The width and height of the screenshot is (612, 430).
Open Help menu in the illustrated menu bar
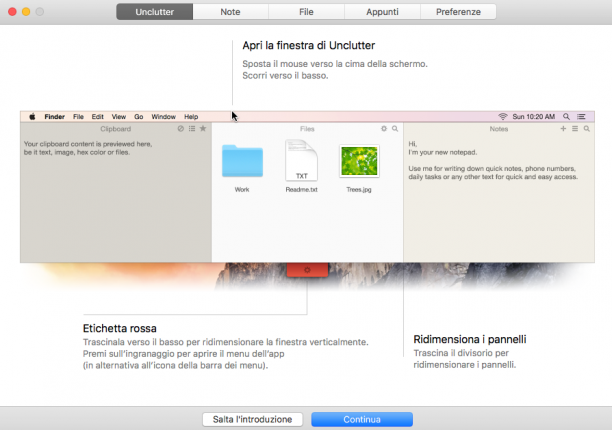(191, 117)
